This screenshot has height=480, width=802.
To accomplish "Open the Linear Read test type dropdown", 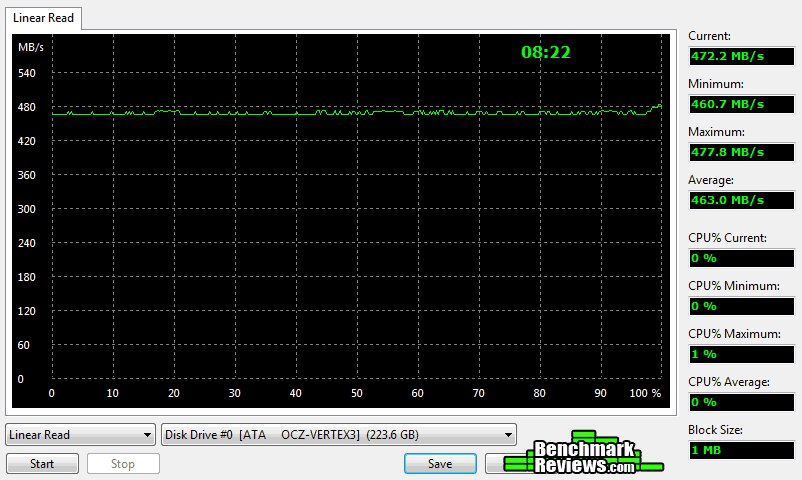I will point(80,435).
